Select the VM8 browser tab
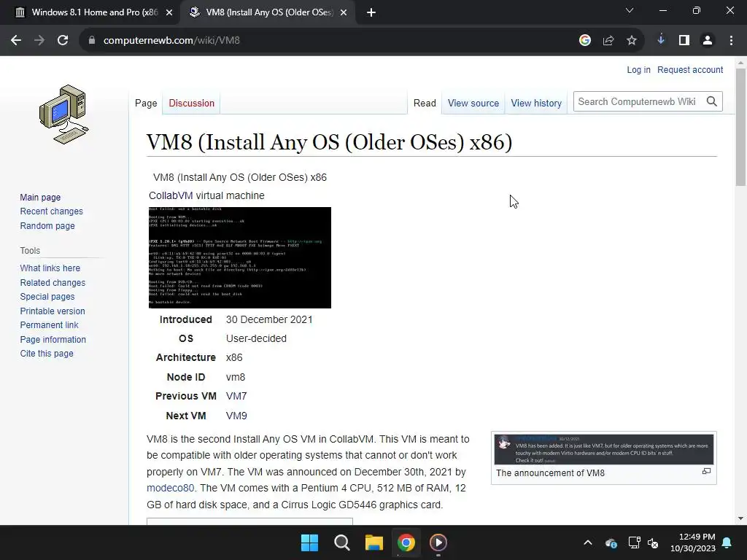This screenshot has height=560, width=747. (x=268, y=13)
